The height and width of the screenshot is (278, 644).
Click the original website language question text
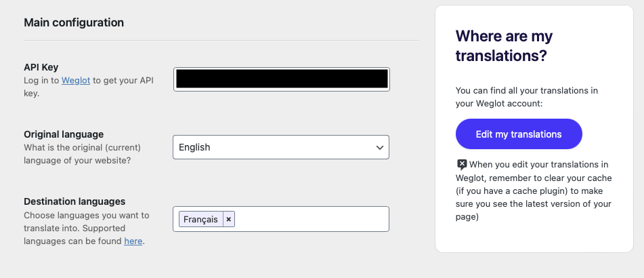[x=82, y=153]
